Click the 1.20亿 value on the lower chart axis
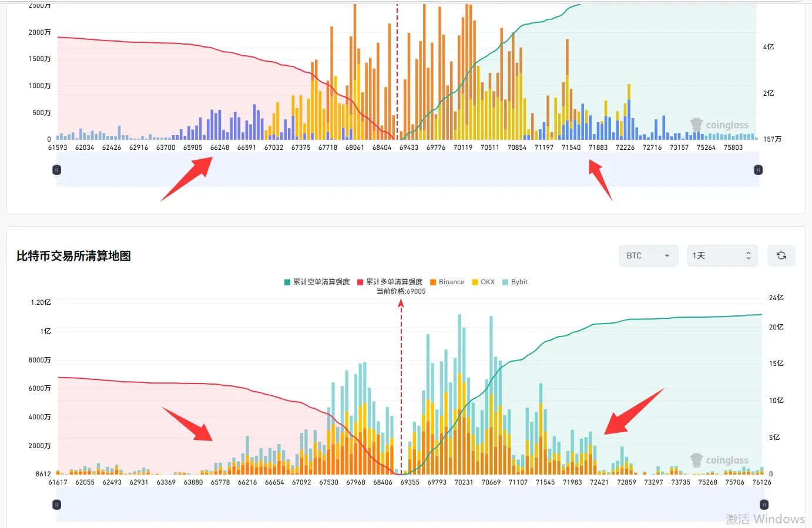The height and width of the screenshot is (528, 812). pos(41,302)
